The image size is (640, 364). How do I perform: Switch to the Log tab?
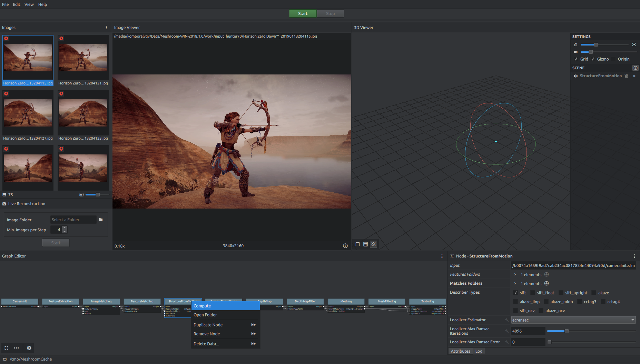click(479, 351)
